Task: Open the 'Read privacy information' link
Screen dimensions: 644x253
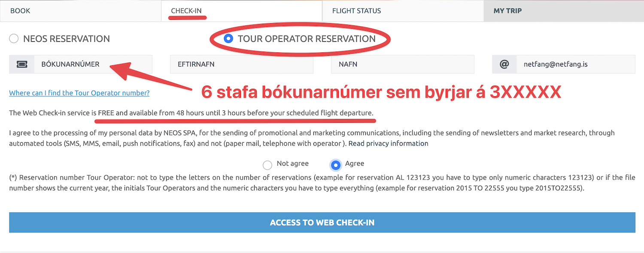Action: (388, 143)
